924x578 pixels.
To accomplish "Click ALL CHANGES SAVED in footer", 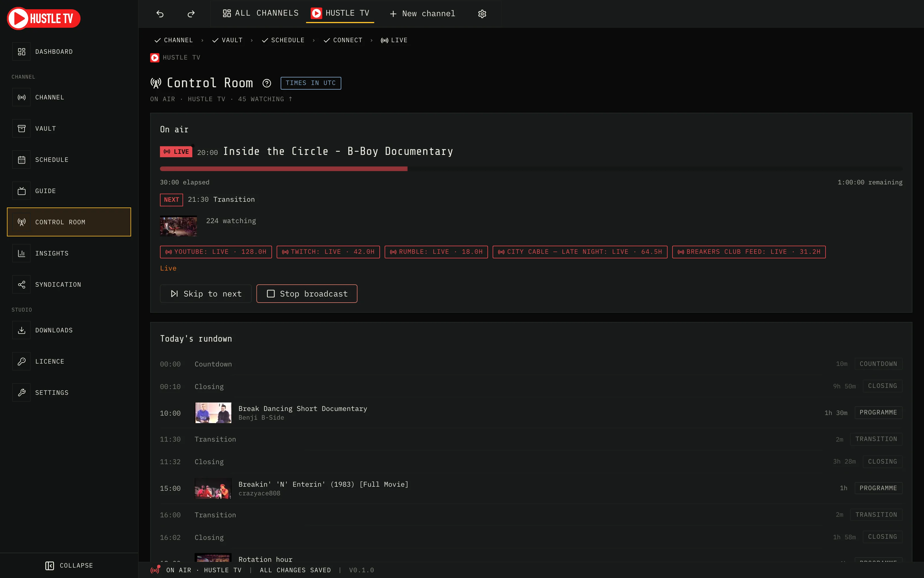I will click(x=295, y=570).
